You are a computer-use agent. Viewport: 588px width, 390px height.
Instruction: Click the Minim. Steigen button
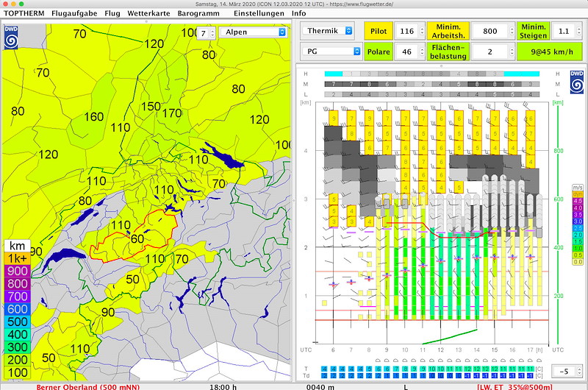(534, 31)
